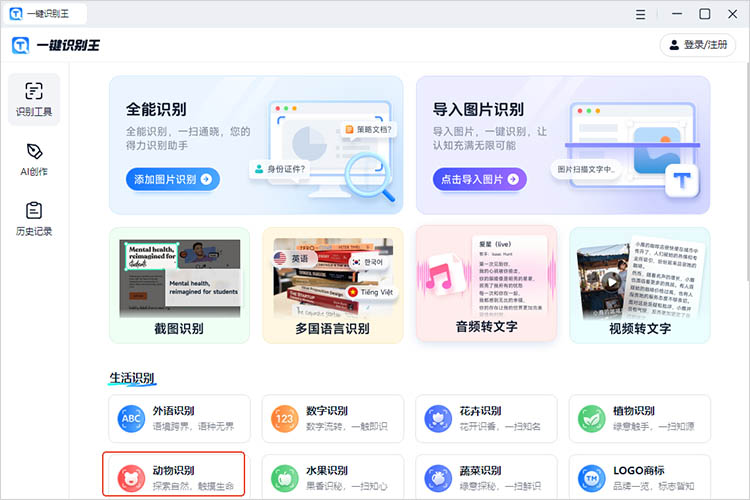
Task: Click the 蔬菜识别 vegetable icon
Action: pyautogui.click(x=438, y=478)
